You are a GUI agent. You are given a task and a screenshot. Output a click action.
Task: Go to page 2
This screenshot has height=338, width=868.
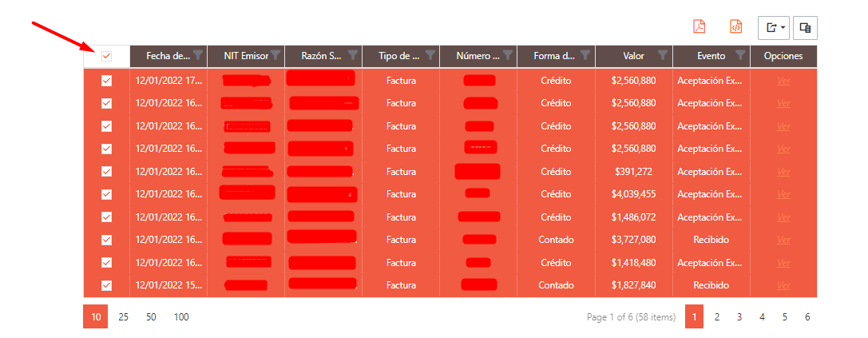717,317
